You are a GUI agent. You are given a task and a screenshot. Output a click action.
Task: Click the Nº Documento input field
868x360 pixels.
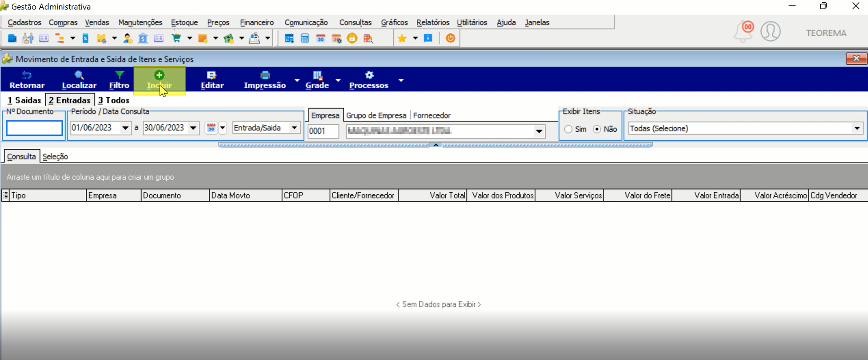click(34, 128)
